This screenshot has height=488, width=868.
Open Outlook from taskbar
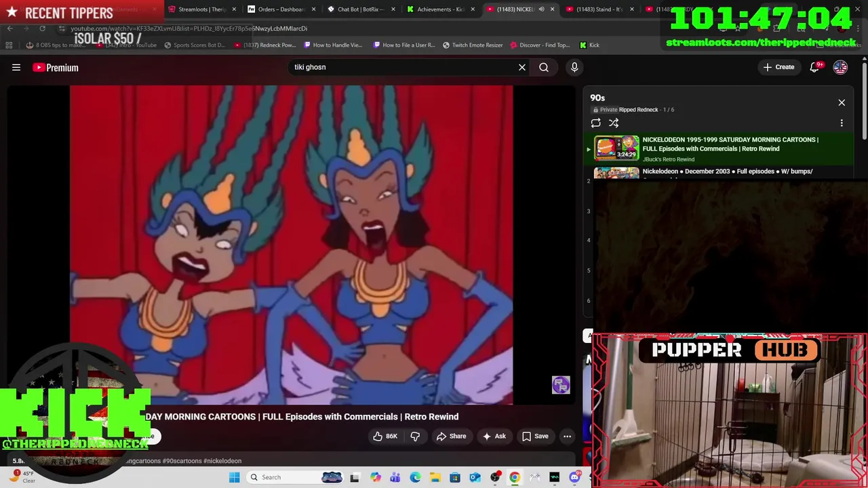pos(475,477)
